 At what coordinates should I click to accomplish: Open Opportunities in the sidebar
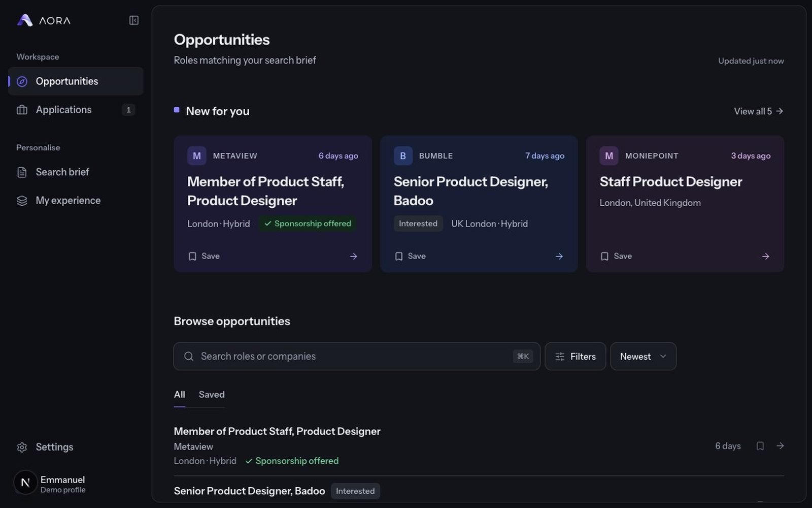pos(76,81)
